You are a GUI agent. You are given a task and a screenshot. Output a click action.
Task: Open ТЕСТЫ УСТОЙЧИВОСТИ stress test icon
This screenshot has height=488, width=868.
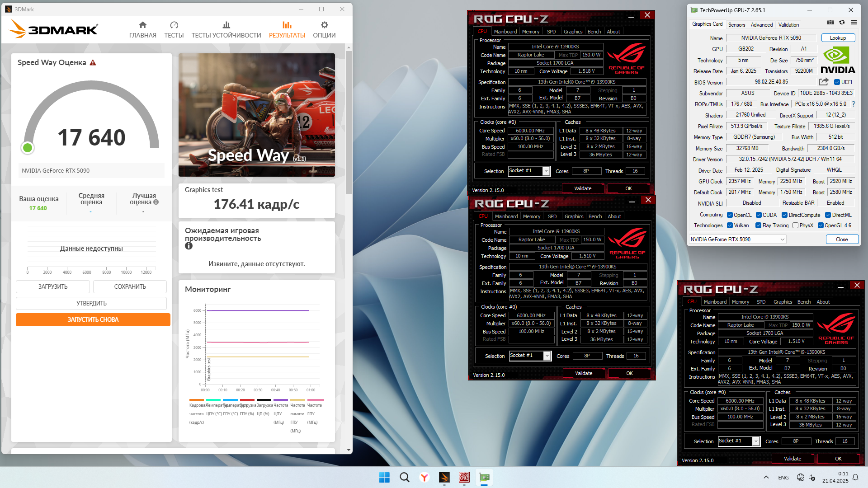226,25
